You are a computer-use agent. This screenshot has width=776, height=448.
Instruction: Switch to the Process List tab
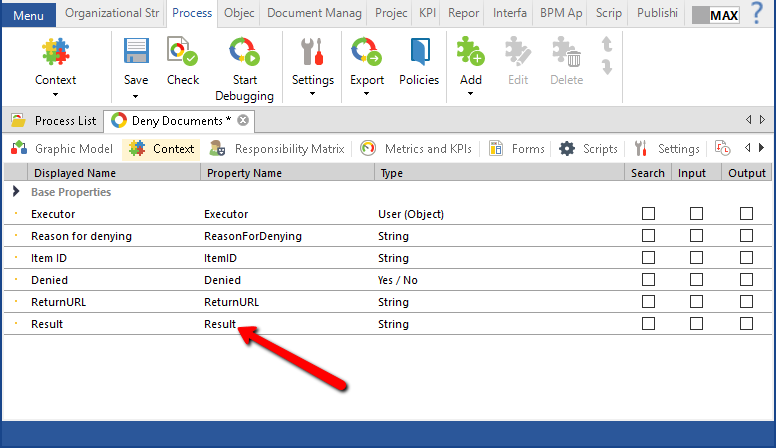click(55, 120)
